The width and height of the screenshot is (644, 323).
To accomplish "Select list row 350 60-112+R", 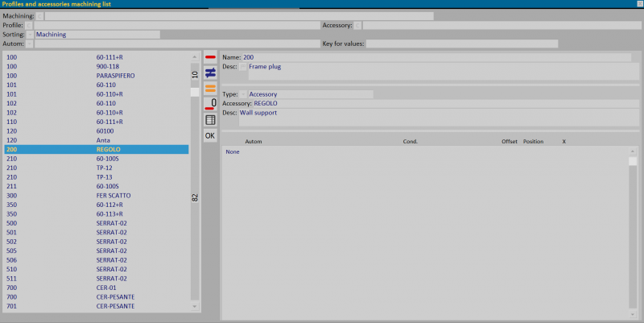I will [97, 205].
